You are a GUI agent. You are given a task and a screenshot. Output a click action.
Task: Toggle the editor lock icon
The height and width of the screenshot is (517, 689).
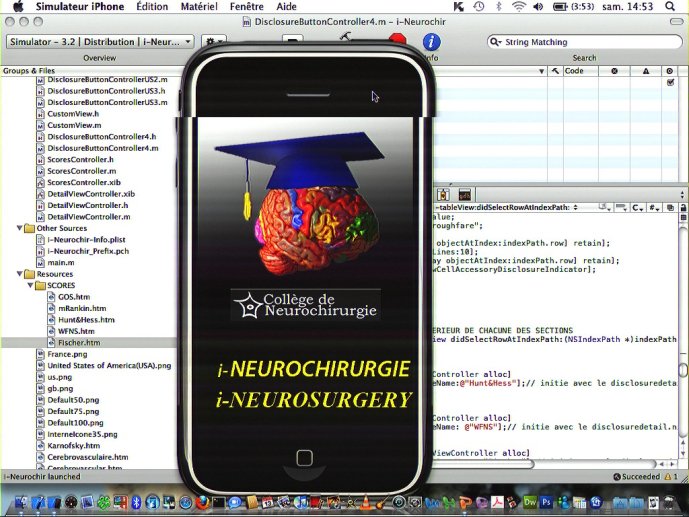point(683,207)
